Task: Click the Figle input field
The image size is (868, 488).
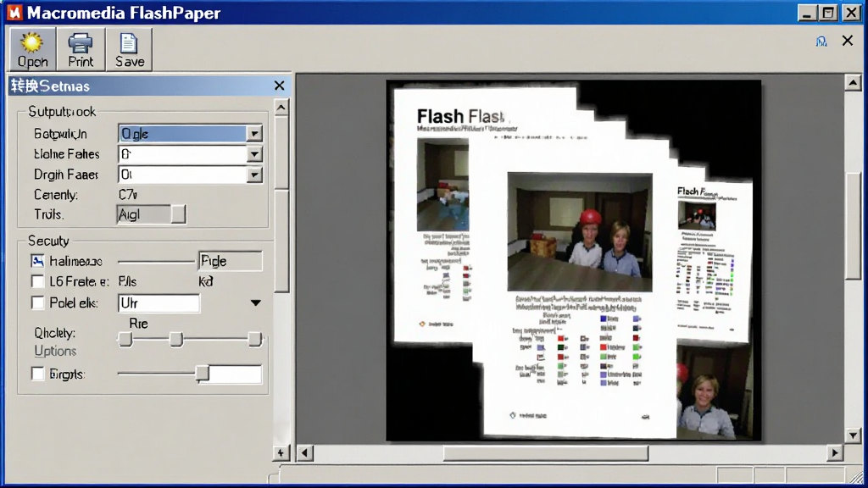Action: click(231, 261)
